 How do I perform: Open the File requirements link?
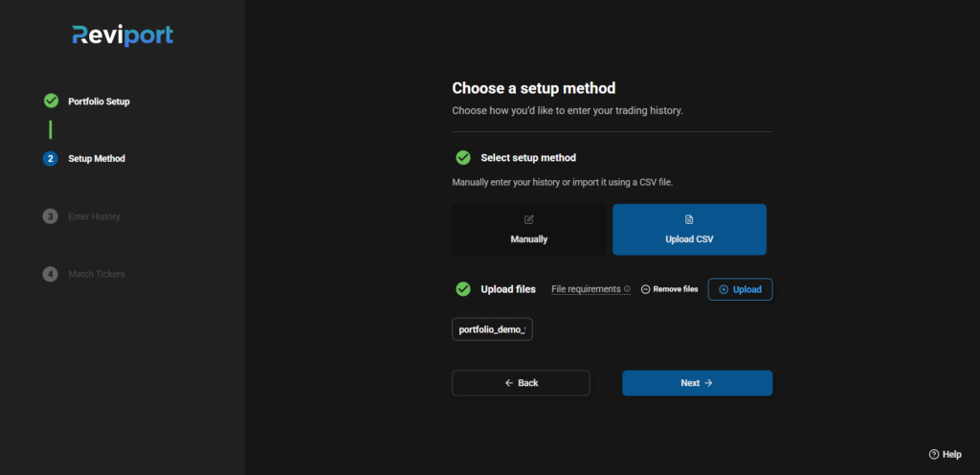pyautogui.click(x=586, y=289)
